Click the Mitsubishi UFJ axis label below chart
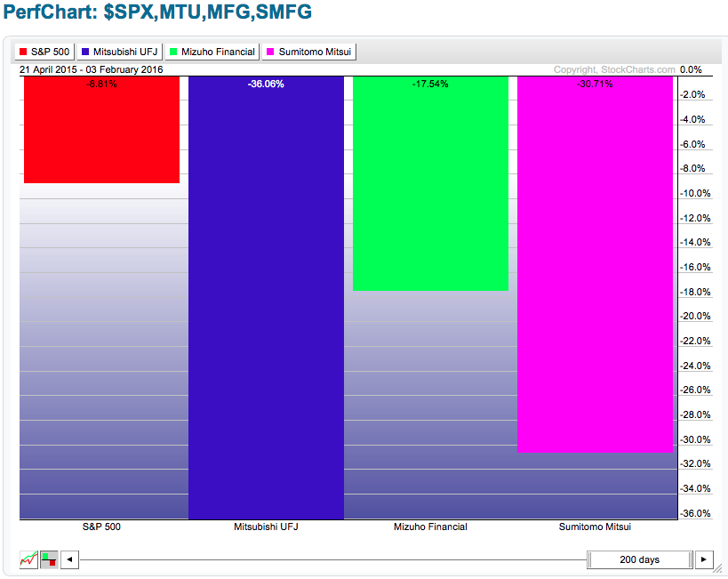Screen dimensions: 728x579 tap(266, 527)
